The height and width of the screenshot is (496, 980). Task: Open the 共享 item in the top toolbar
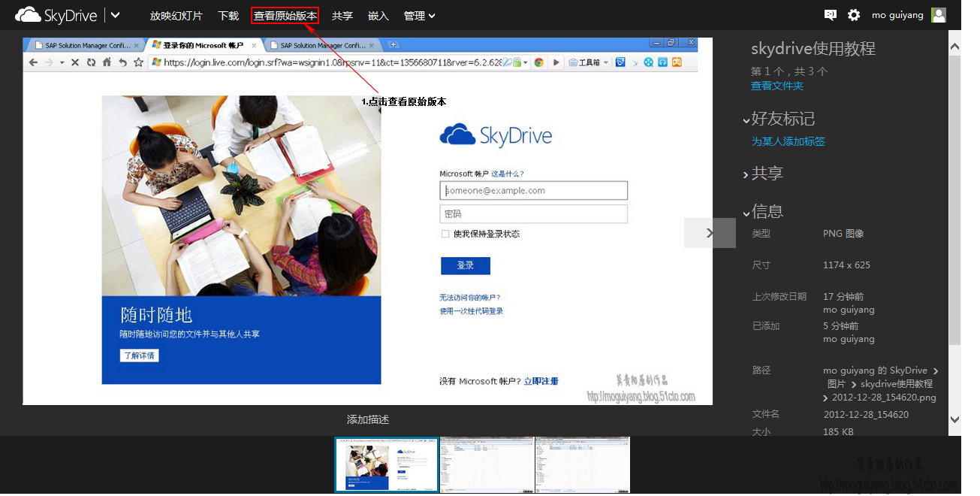pos(342,16)
